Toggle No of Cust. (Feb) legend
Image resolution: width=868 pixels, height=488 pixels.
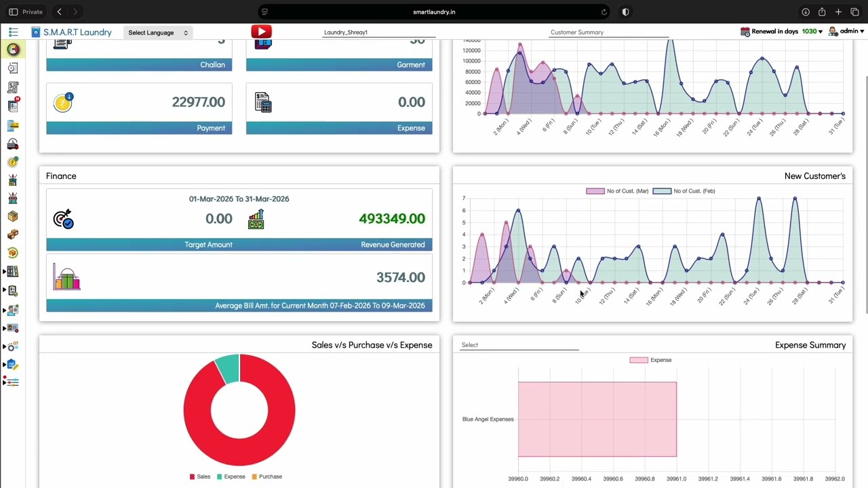coord(684,191)
